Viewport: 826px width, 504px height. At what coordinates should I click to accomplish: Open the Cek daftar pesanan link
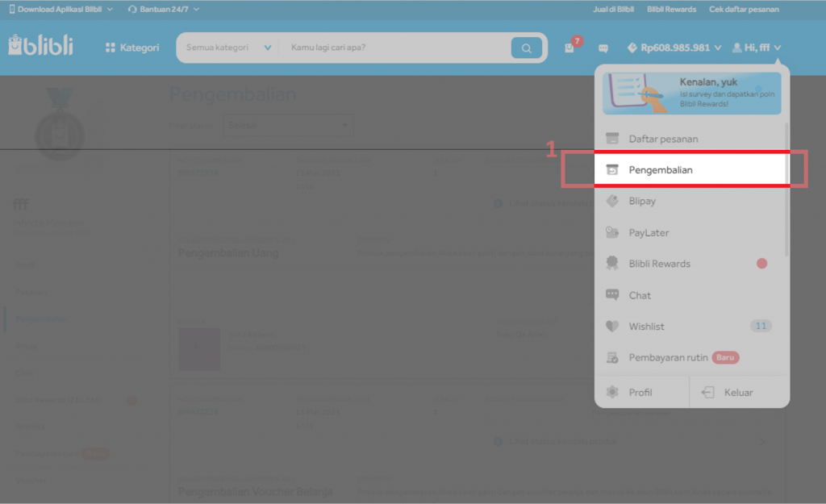pos(744,10)
